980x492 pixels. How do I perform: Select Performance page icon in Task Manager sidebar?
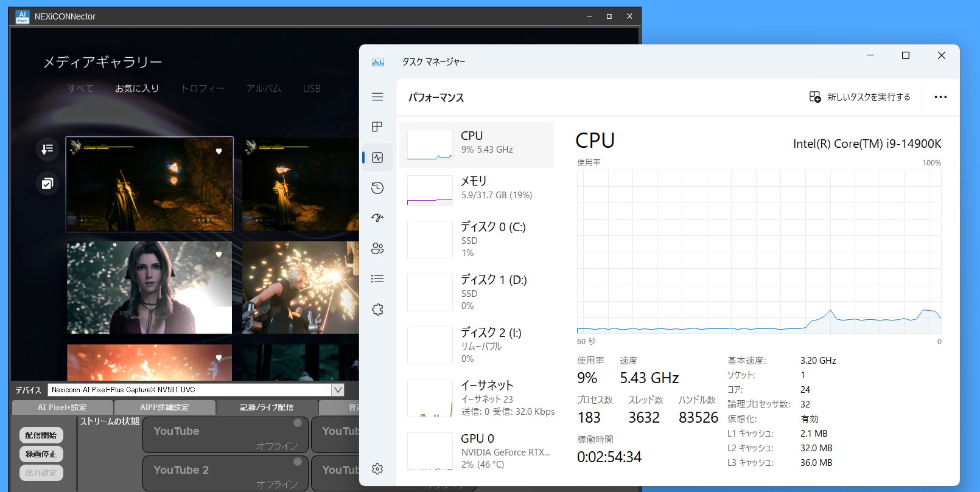click(377, 158)
